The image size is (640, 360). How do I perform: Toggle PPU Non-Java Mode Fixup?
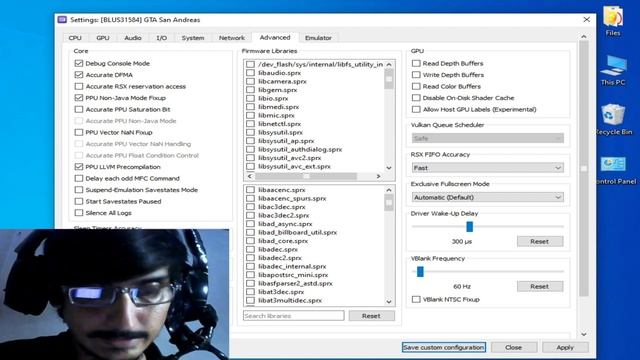79,98
